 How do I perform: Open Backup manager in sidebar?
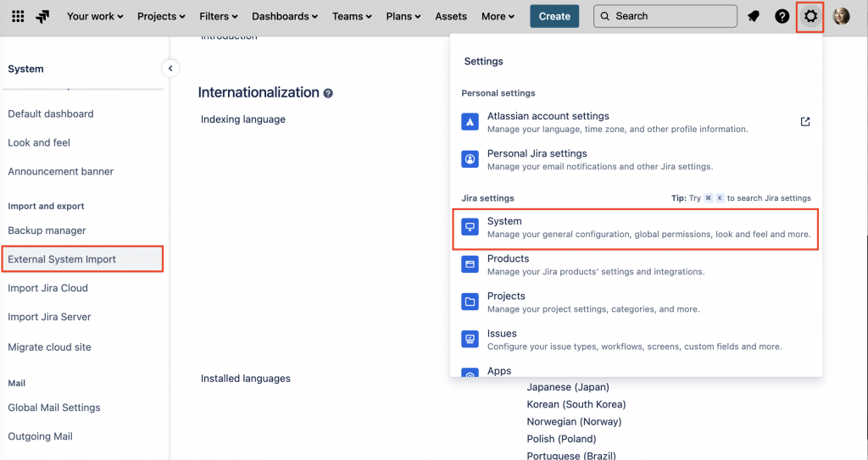coord(47,230)
